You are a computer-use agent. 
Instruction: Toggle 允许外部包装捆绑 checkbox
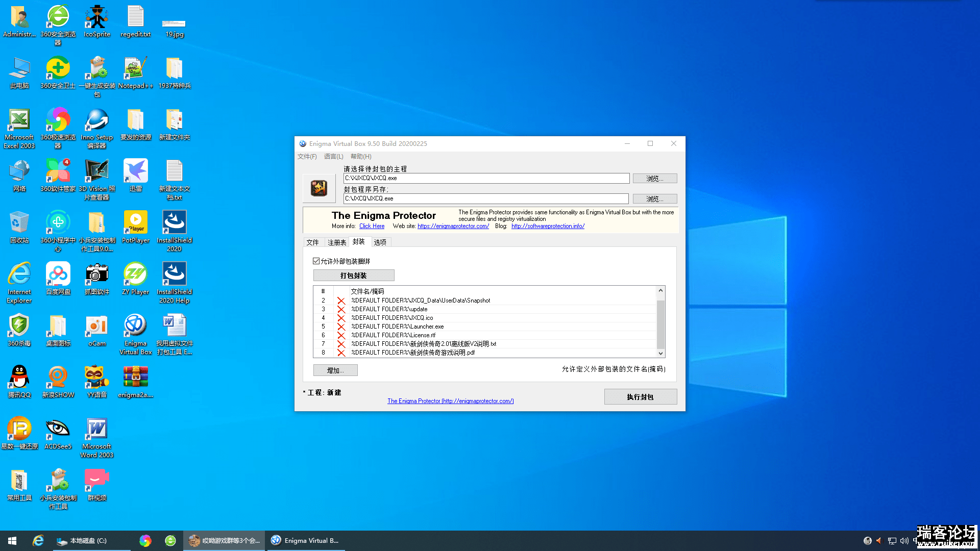[x=316, y=261]
